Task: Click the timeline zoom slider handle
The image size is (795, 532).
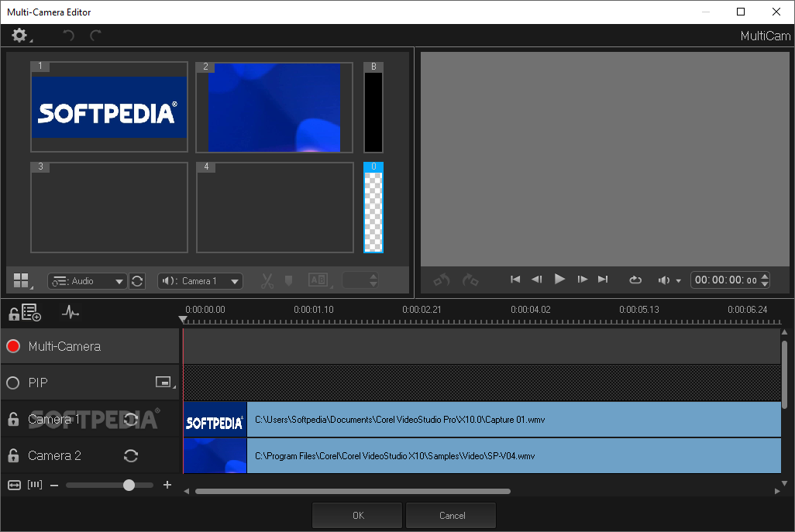Action: [129, 486]
